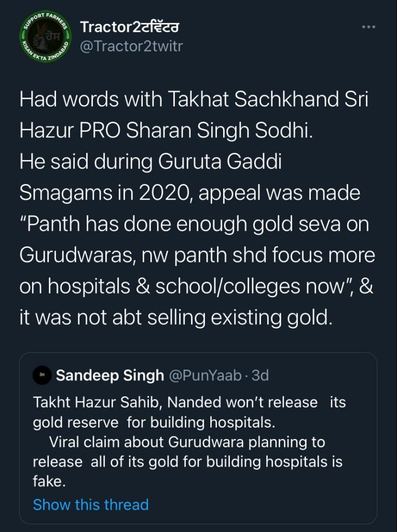Screen dimensions: 397x532
Task: Click the Show this thread link
Action: click(90, 504)
